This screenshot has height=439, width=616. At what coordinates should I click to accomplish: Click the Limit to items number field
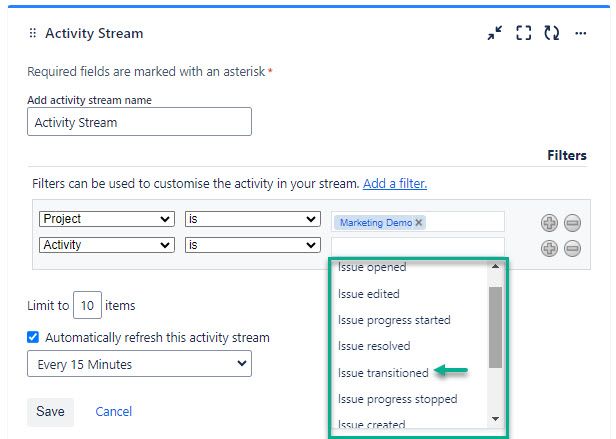(87, 305)
